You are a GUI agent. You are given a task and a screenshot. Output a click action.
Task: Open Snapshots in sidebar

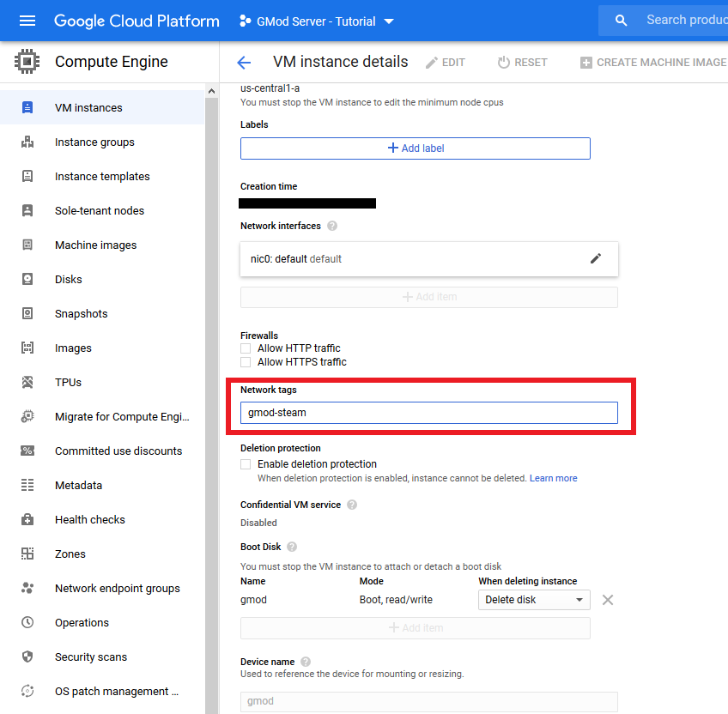tap(102, 314)
